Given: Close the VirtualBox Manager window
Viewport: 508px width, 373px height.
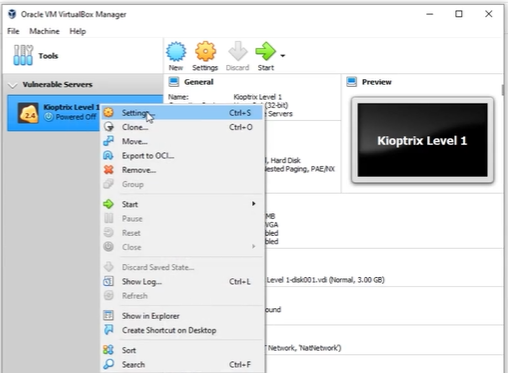Looking at the screenshot, I should [x=489, y=14].
